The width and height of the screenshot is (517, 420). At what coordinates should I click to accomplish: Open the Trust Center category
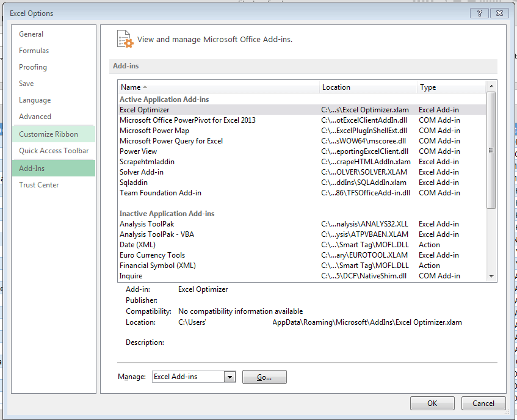(x=54, y=184)
